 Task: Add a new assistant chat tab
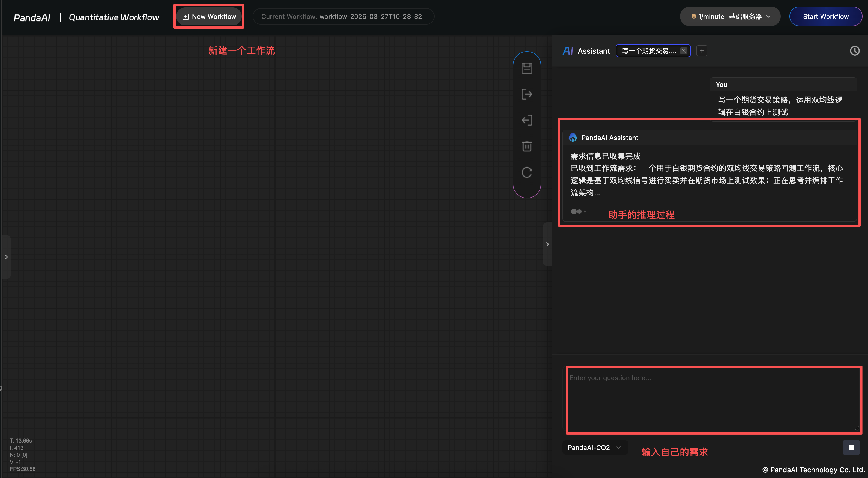point(702,51)
